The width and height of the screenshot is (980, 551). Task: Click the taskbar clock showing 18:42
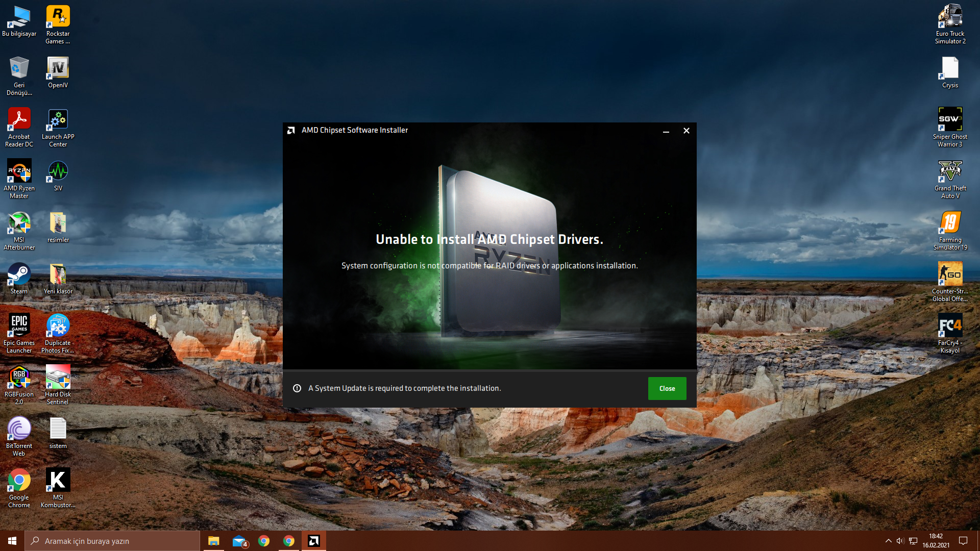point(936,541)
